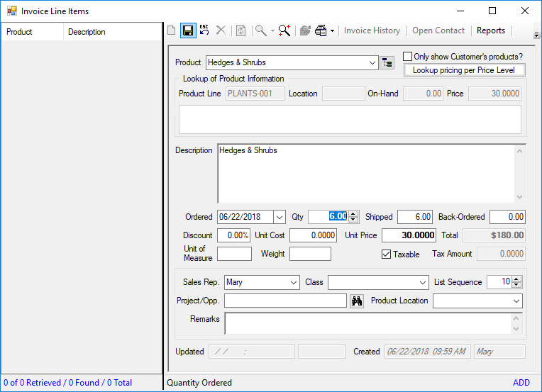This screenshot has width=542, height=392.
Task: Increase List Sequence with up arrow
Action: coord(516,279)
